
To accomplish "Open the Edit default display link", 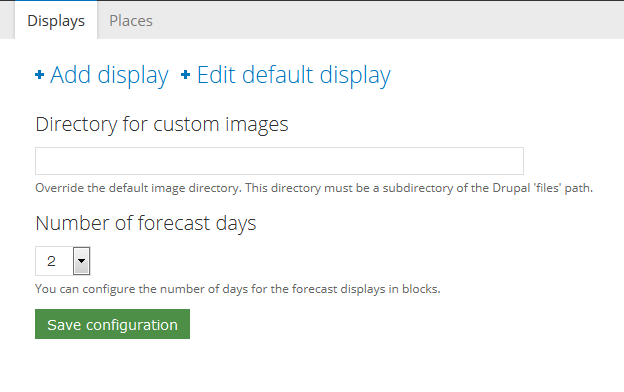I will coord(294,75).
